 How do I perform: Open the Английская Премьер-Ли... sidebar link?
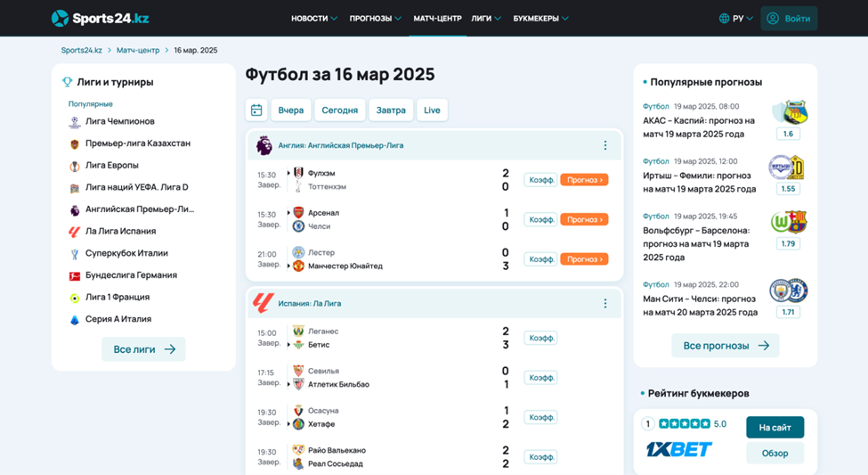coord(140,209)
